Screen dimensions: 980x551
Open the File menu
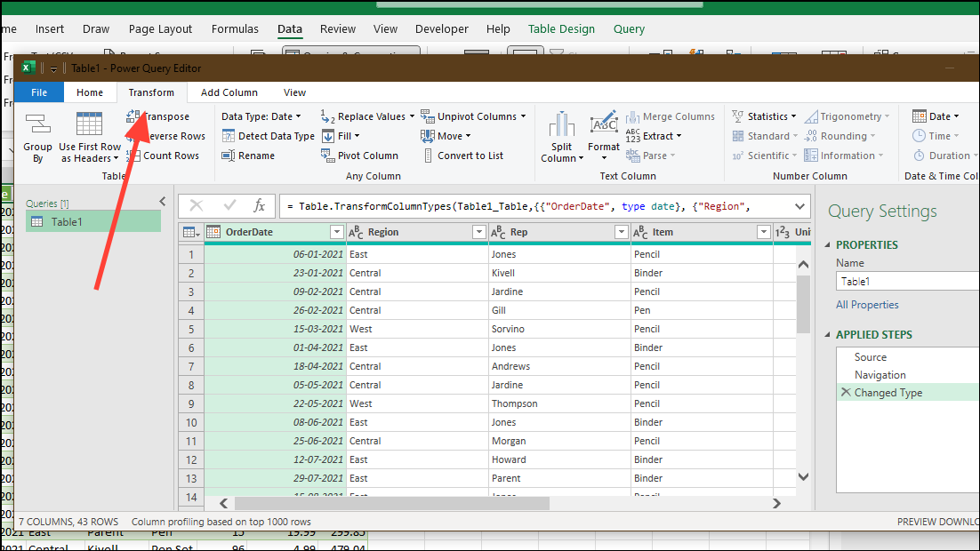[38, 92]
